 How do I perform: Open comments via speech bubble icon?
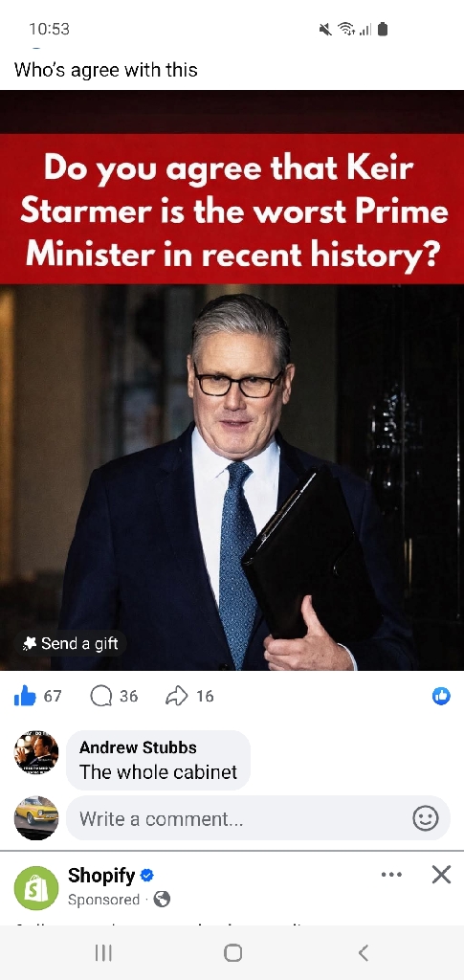(100, 696)
